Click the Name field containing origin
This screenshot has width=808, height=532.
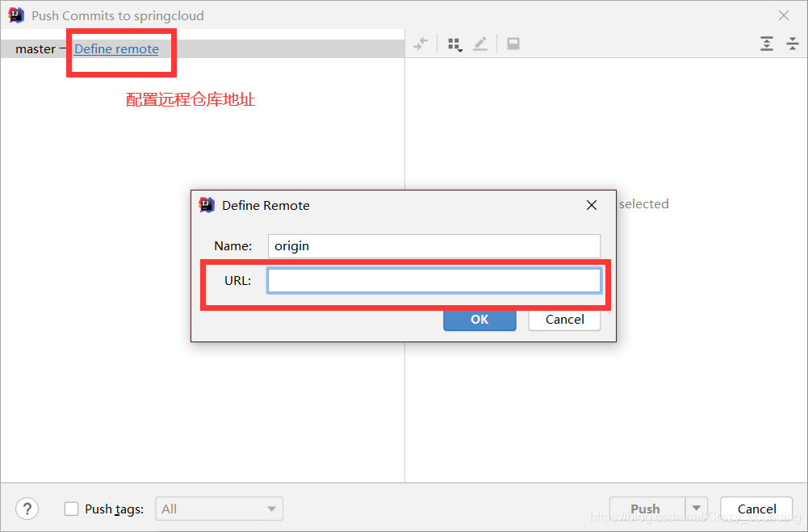434,246
